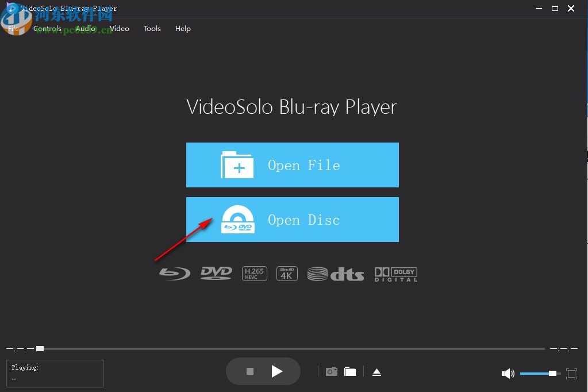Click the Blu-ray format logo

click(x=174, y=273)
